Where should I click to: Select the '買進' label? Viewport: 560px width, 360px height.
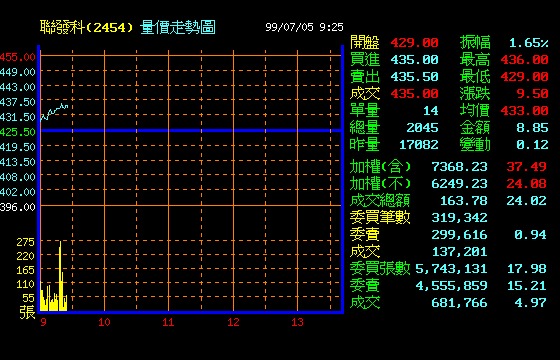point(365,60)
